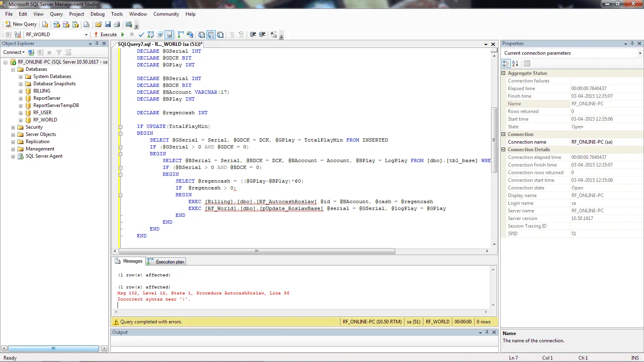
Task: Specify Values for Template Parameters icon
Action: pos(274,35)
